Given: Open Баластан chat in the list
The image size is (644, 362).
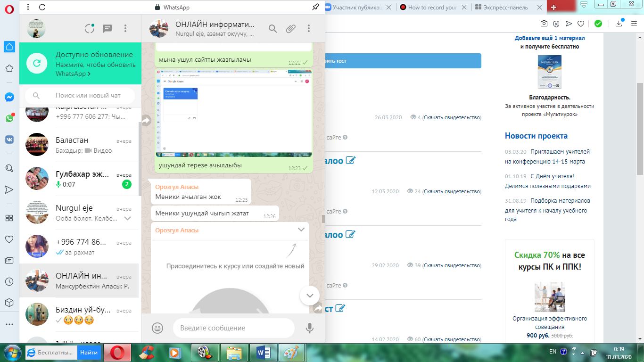Looking at the screenshot, I should [x=79, y=145].
